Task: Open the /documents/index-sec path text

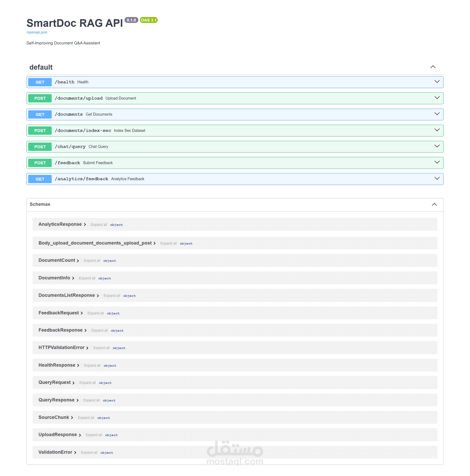Action: coord(83,130)
